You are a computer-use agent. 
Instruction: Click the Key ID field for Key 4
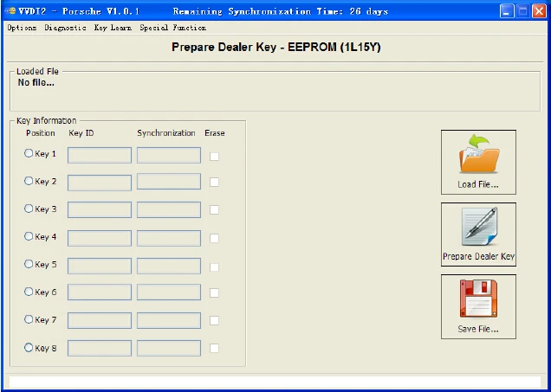[x=100, y=238]
